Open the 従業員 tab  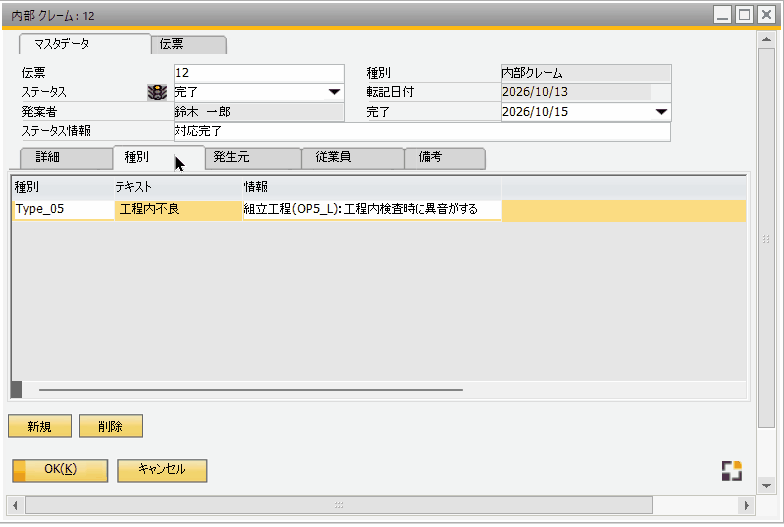tap(353, 158)
